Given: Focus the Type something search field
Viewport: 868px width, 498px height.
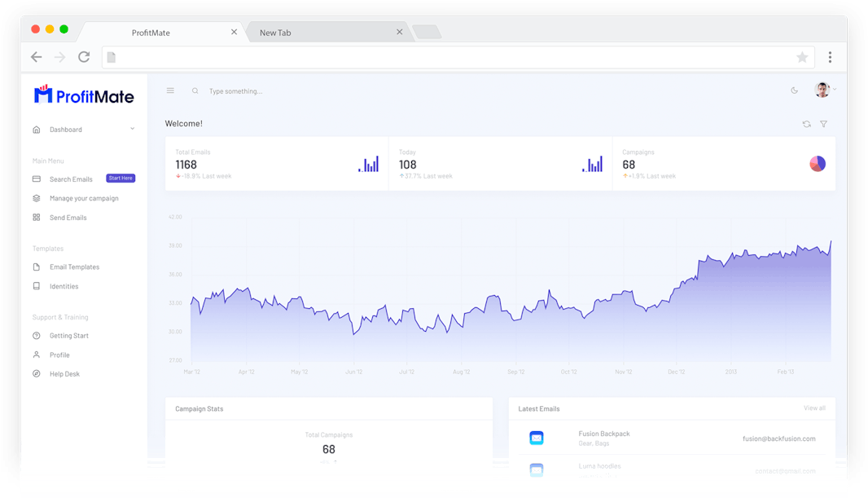Looking at the screenshot, I should point(326,91).
